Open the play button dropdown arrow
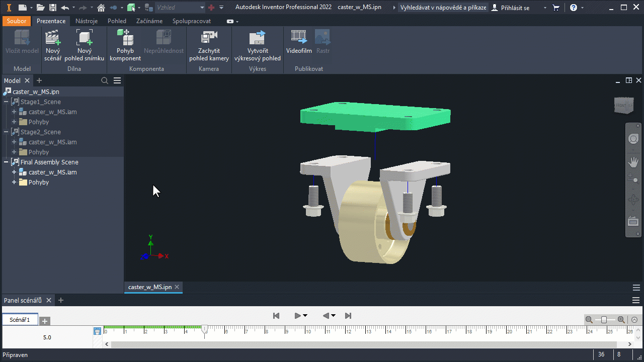Viewport: 644px width, 362px height. pos(305,316)
